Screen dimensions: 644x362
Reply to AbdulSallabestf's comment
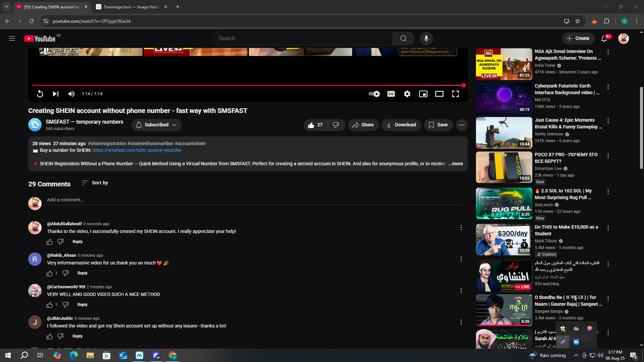[x=77, y=242]
